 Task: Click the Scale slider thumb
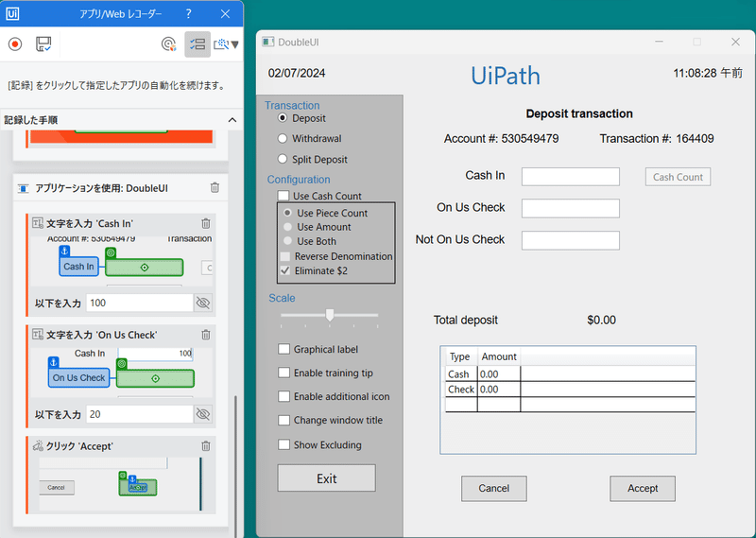(330, 315)
